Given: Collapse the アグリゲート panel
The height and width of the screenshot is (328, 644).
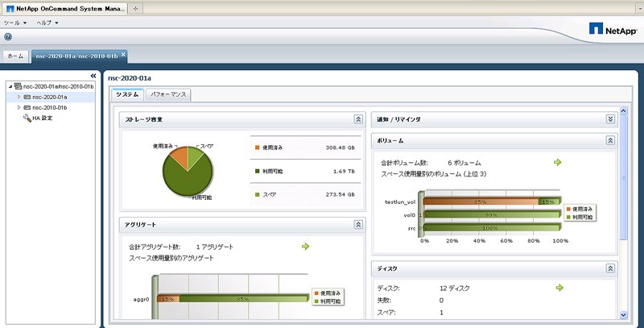Looking at the screenshot, I should [x=358, y=224].
